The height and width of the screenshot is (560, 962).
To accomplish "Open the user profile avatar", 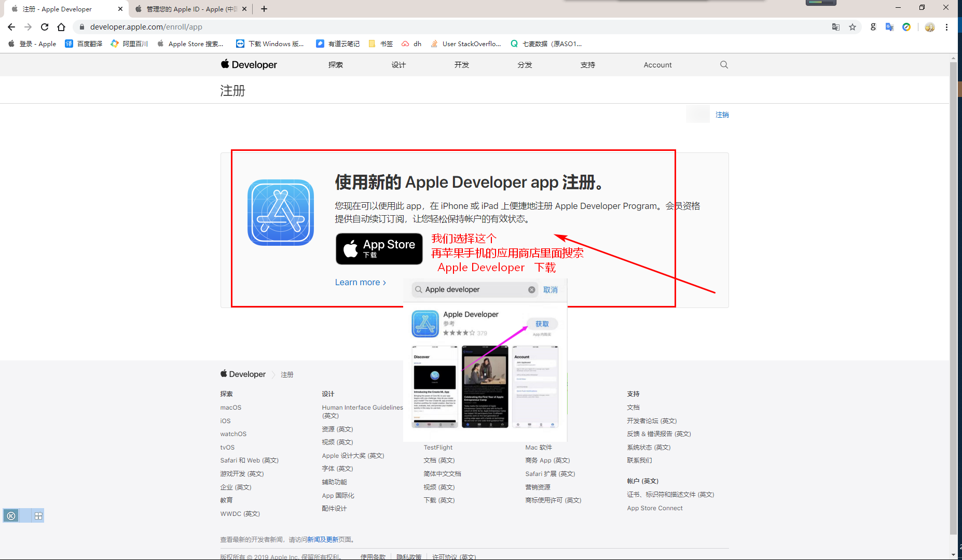I will [x=930, y=27].
